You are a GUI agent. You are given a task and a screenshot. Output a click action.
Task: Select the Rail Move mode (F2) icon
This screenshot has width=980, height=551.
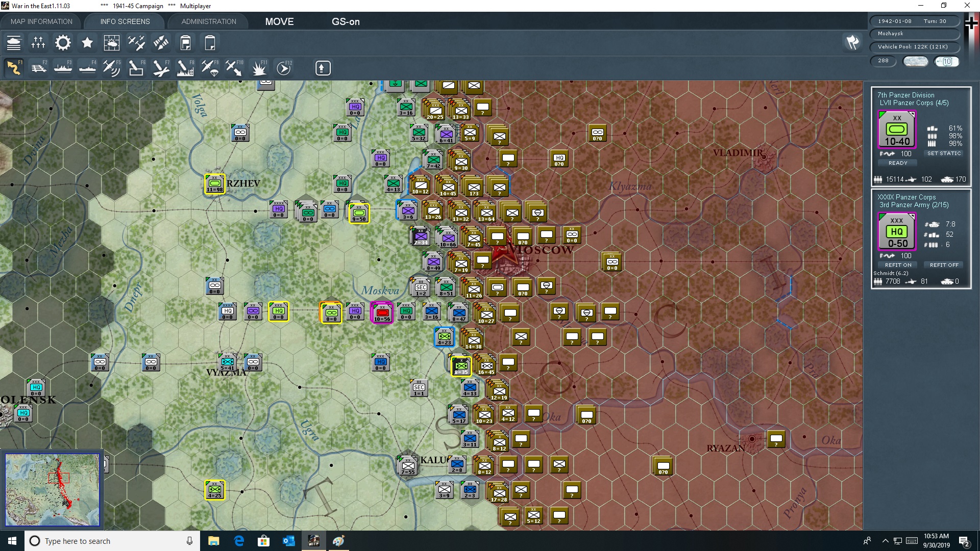click(39, 68)
